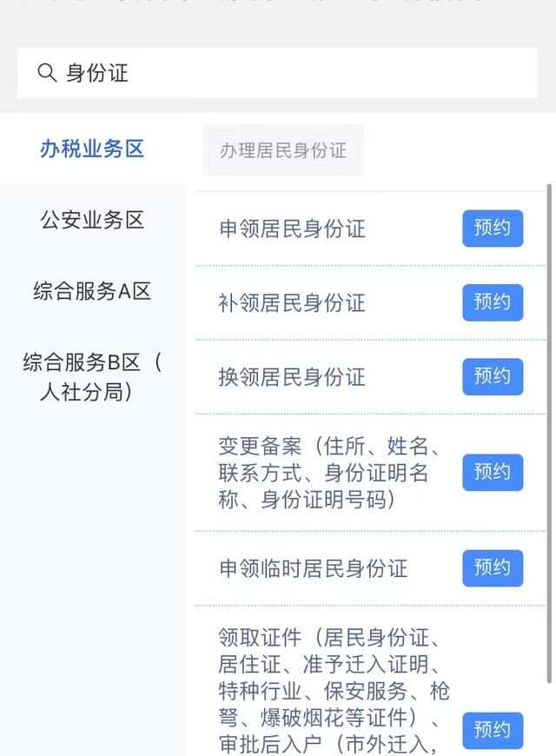This screenshot has height=756, width=556.
Task: Open 申领居民身份证 list entry text
Action: click(x=292, y=229)
